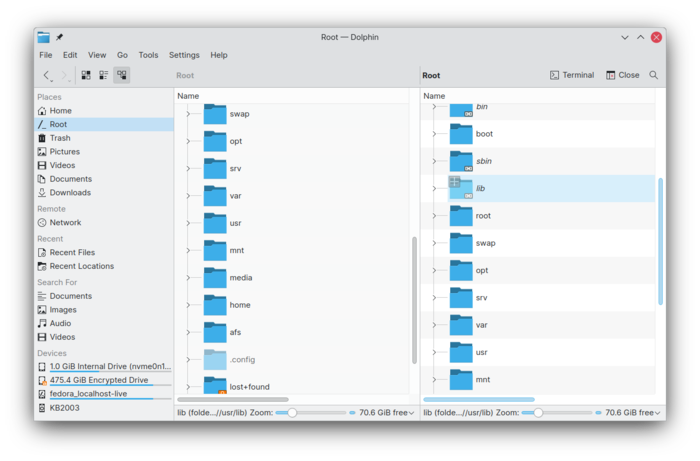Click the Close split view button
700x461 pixels.
pyautogui.click(x=622, y=75)
